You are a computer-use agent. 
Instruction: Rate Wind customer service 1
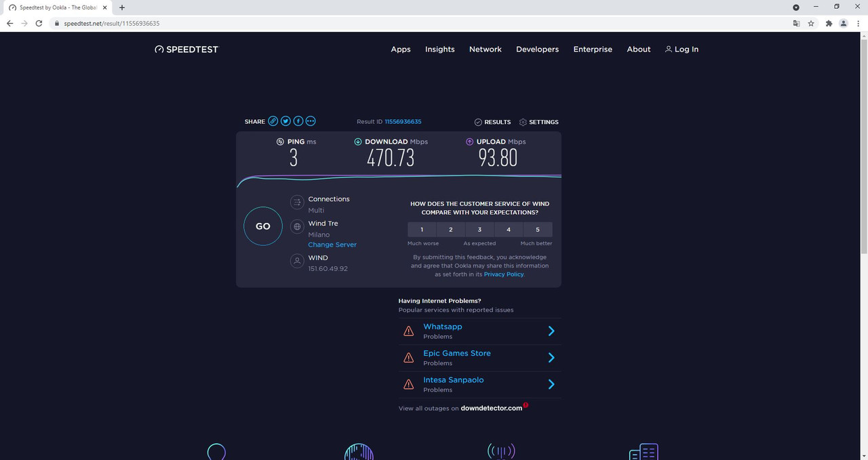point(422,230)
